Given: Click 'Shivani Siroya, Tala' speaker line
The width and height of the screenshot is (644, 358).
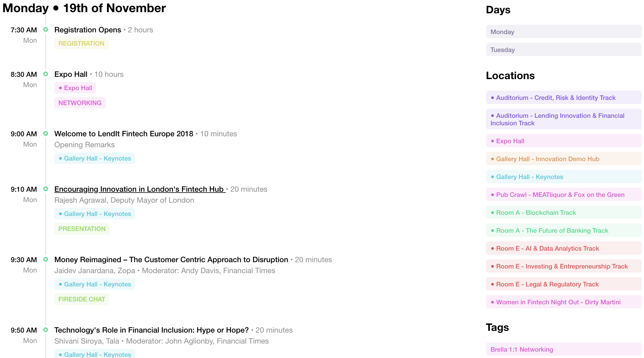Looking at the screenshot, I should click(162, 341).
